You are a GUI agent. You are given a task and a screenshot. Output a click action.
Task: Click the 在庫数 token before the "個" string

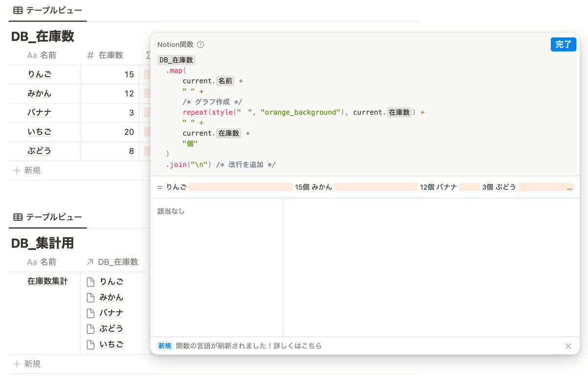coord(228,133)
